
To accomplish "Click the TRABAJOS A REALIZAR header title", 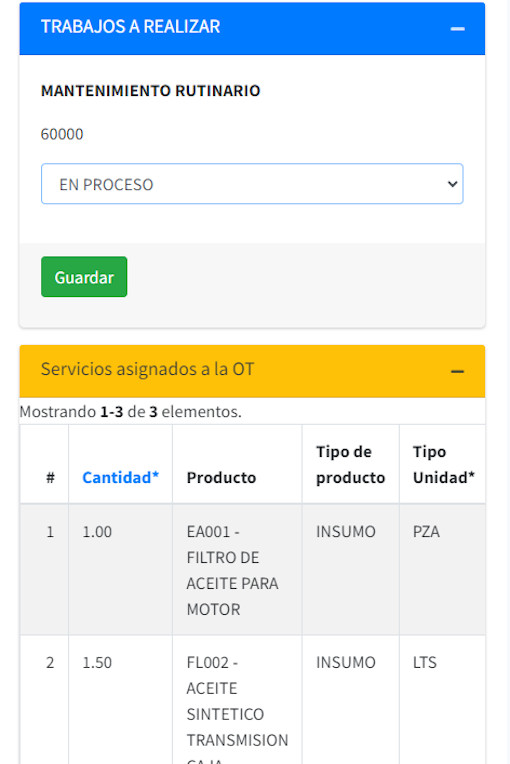I will click(x=131, y=27).
